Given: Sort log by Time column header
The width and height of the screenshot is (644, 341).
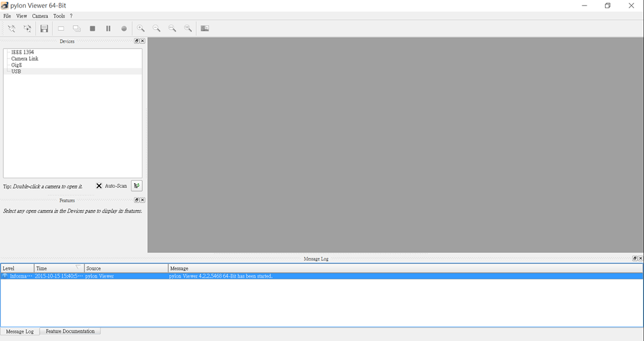Looking at the screenshot, I should point(59,268).
